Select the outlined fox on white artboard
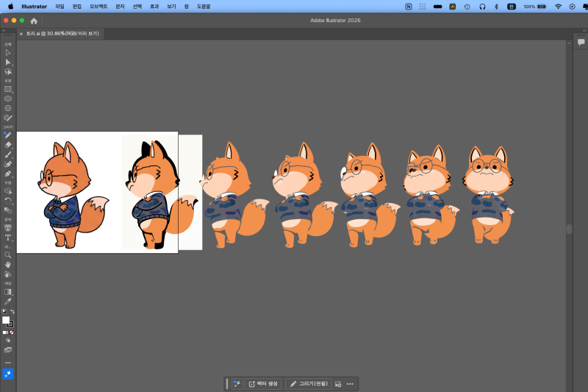Image resolution: width=588 pixels, height=392 pixels. (x=72, y=195)
